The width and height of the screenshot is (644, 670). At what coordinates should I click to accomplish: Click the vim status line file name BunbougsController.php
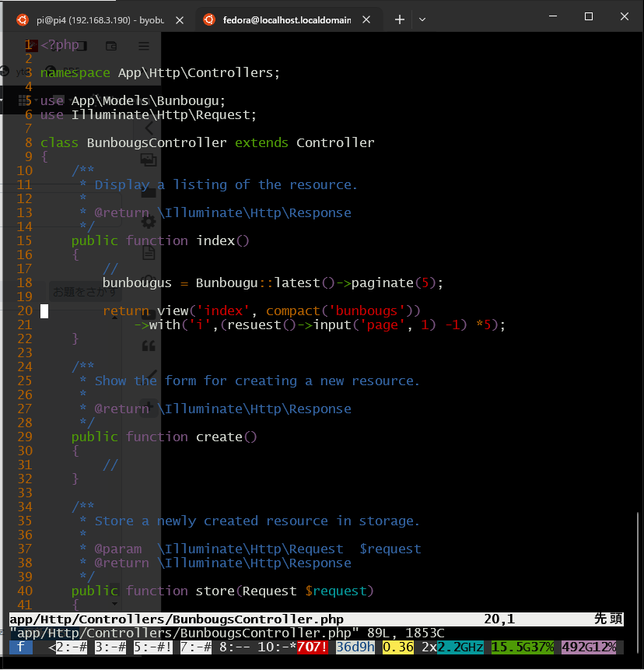[177, 619]
